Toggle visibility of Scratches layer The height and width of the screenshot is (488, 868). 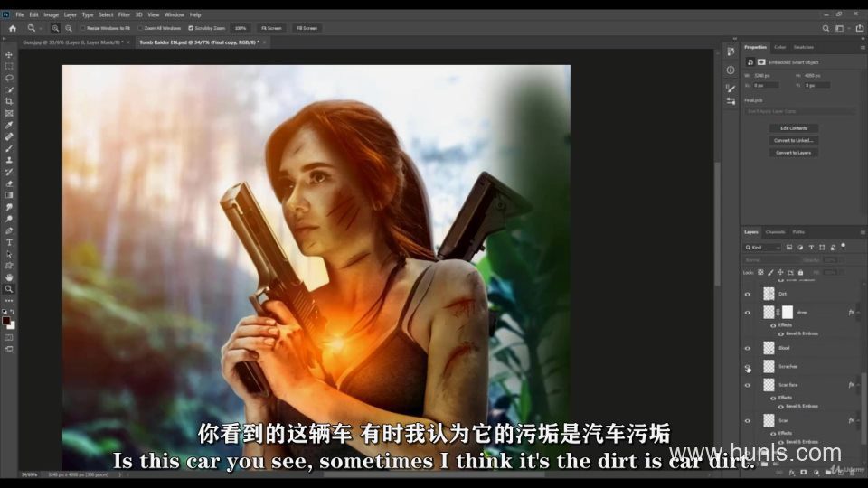[748, 367]
